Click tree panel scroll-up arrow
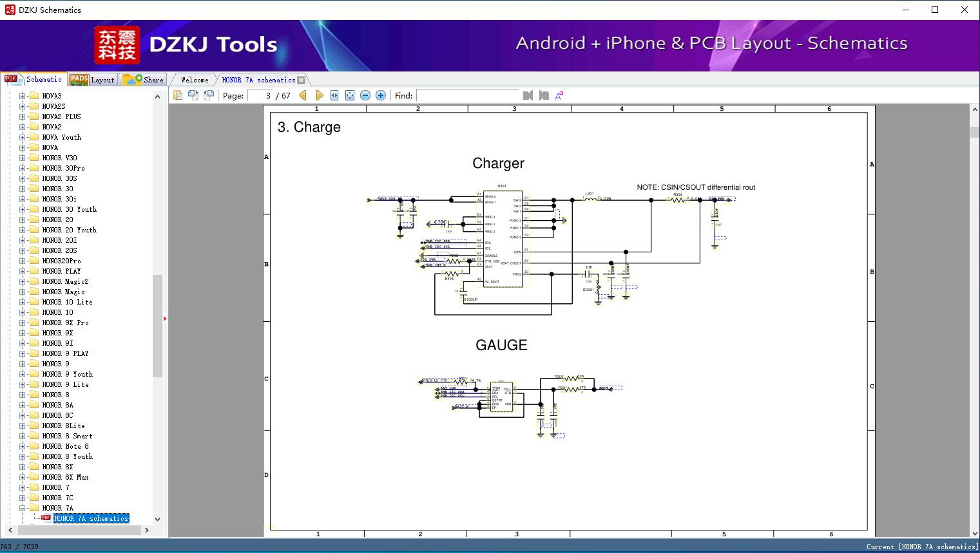 click(x=157, y=97)
